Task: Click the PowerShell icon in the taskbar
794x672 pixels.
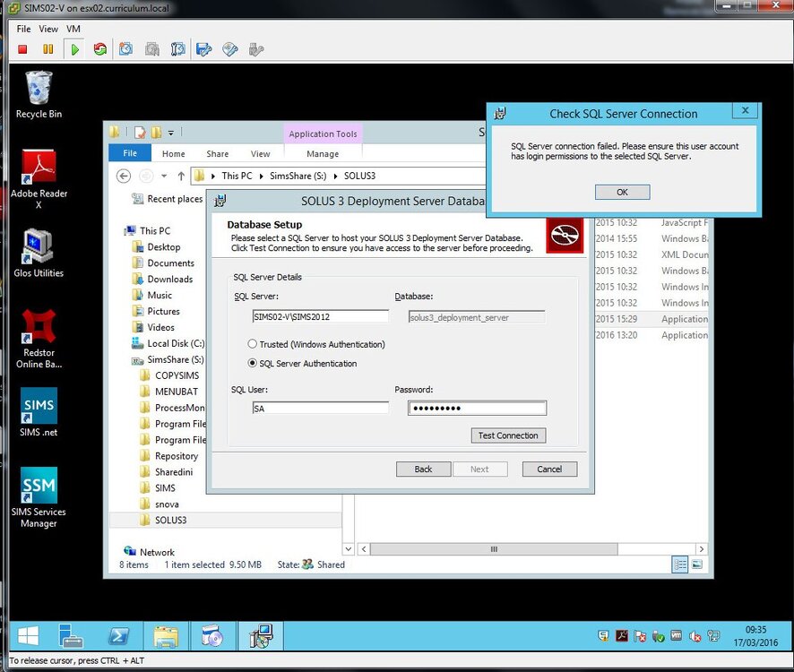Action: coord(118,635)
